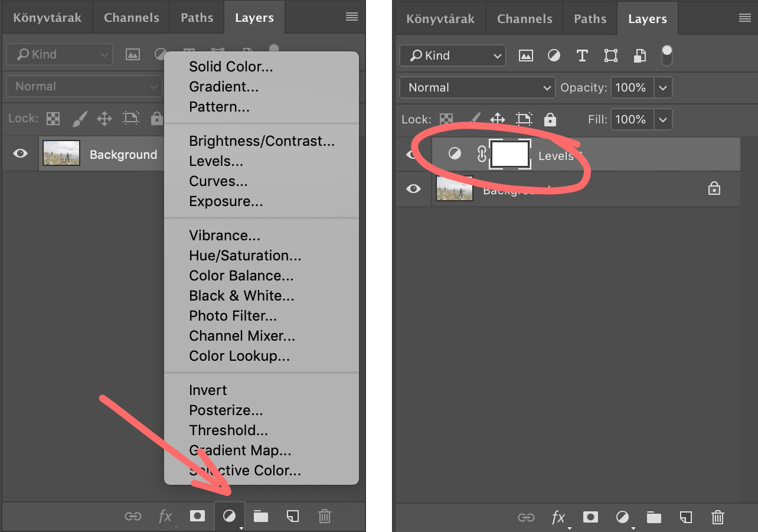This screenshot has height=532, width=758.
Task: Click the Opacity 100% value field
Action: tap(630, 88)
